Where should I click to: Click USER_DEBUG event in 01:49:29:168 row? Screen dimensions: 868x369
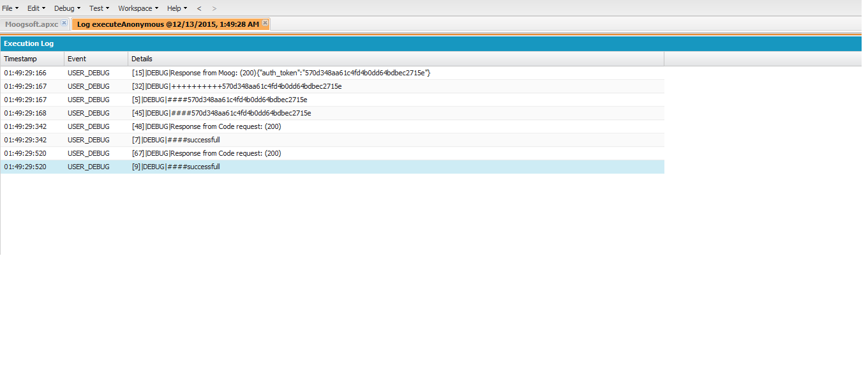pos(89,113)
